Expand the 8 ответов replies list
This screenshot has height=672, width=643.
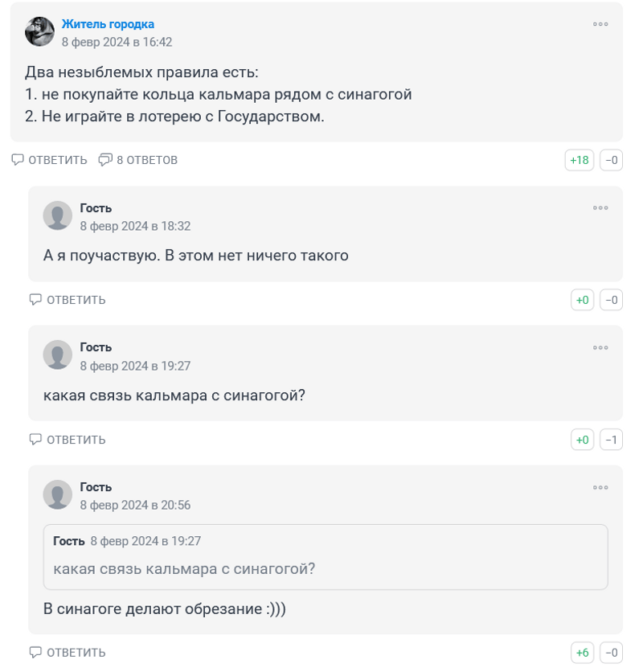tap(138, 160)
